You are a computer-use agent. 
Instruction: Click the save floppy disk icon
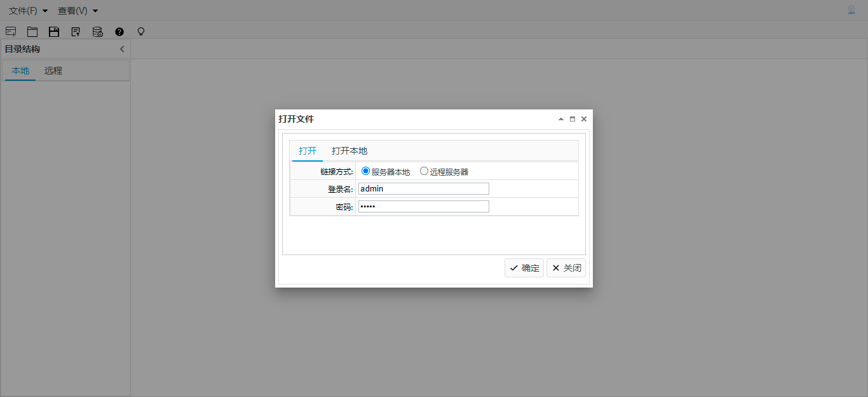54,31
